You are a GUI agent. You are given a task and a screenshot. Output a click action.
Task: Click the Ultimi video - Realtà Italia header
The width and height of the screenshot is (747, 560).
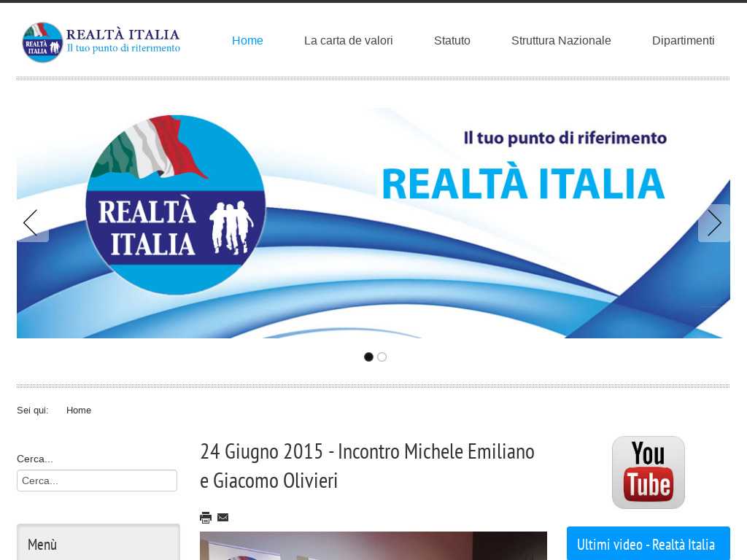pos(648,544)
